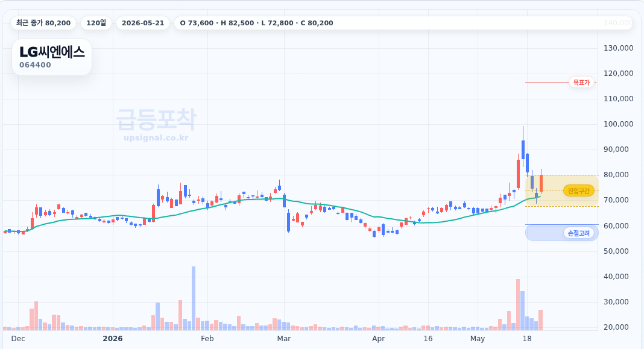
Task: Click the 진입구간 entry zone label
Action: point(579,190)
